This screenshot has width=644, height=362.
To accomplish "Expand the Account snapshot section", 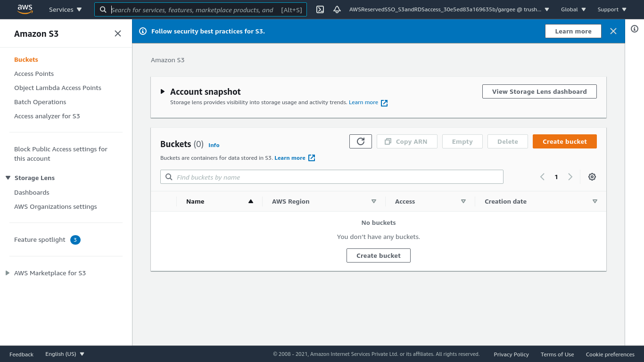I will tap(163, 91).
